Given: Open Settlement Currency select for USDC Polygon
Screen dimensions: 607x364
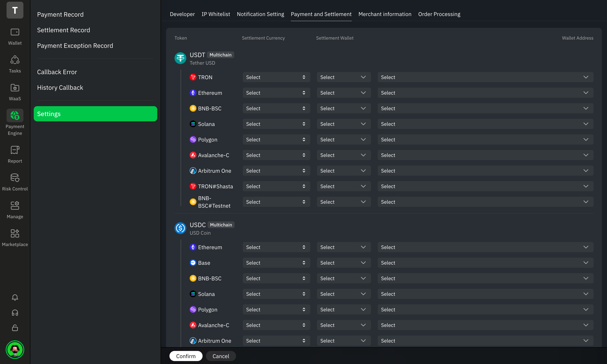Looking at the screenshot, I should [x=276, y=309].
